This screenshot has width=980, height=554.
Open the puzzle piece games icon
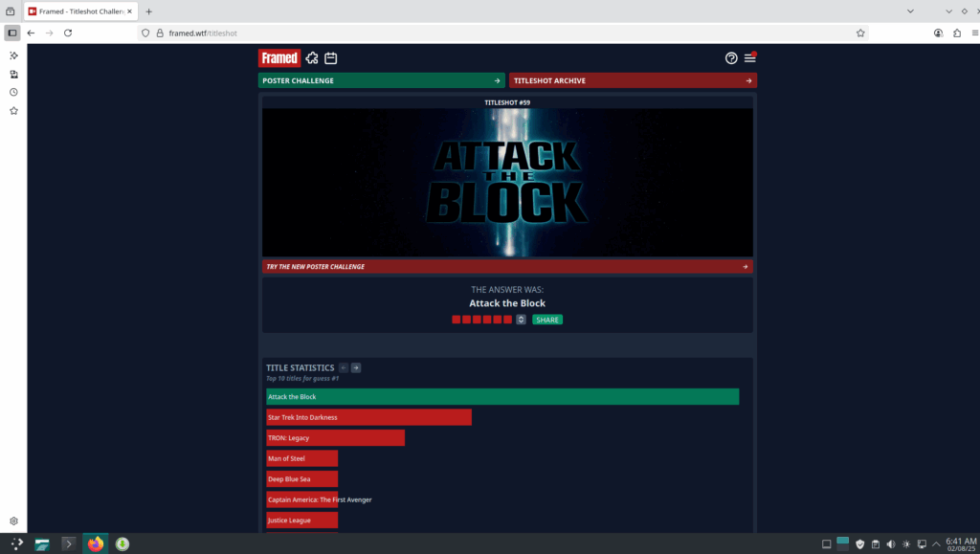[312, 58]
